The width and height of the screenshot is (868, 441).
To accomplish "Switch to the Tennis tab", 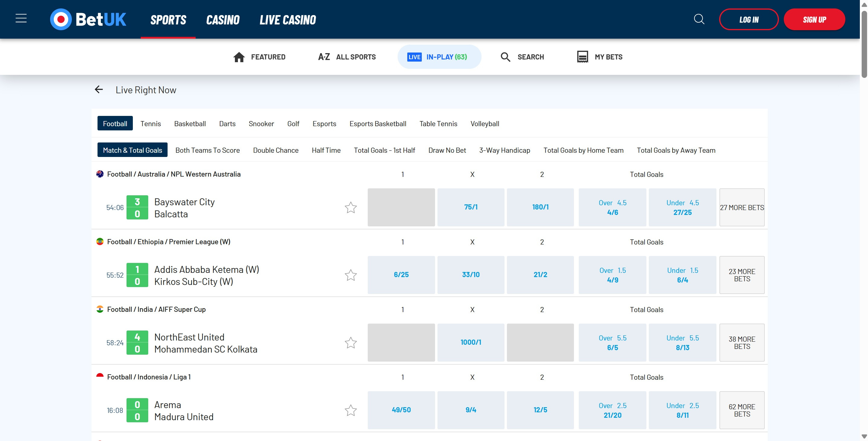I will [x=151, y=124].
